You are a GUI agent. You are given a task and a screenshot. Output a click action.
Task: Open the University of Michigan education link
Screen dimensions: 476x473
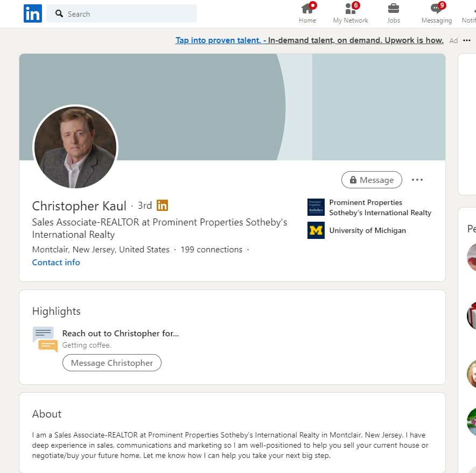(367, 230)
